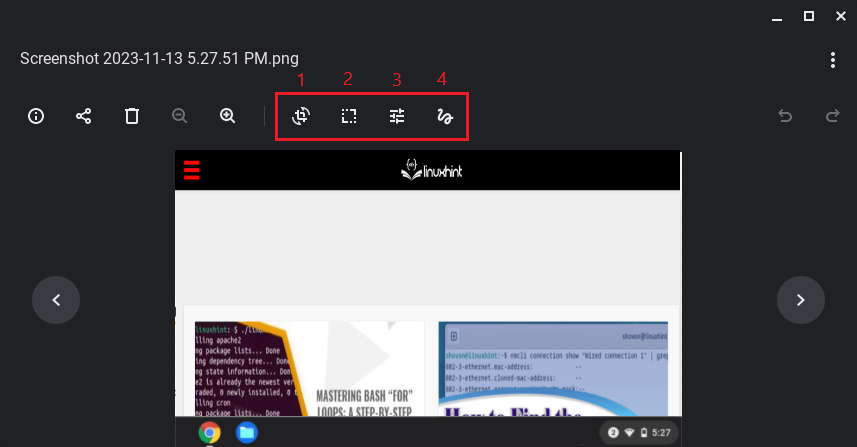The width and height of the screenshot is (857, 447).
Task: Go to the previous image
Action: point(56,299)
